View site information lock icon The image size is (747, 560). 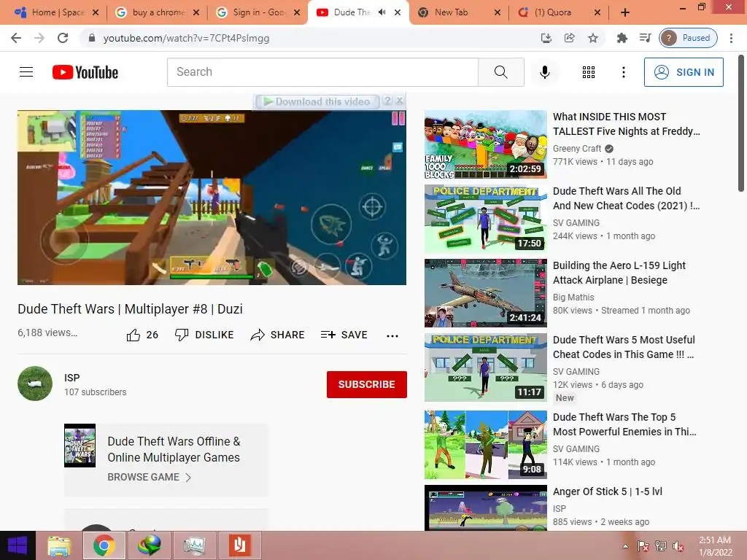(x=92, y=38)
